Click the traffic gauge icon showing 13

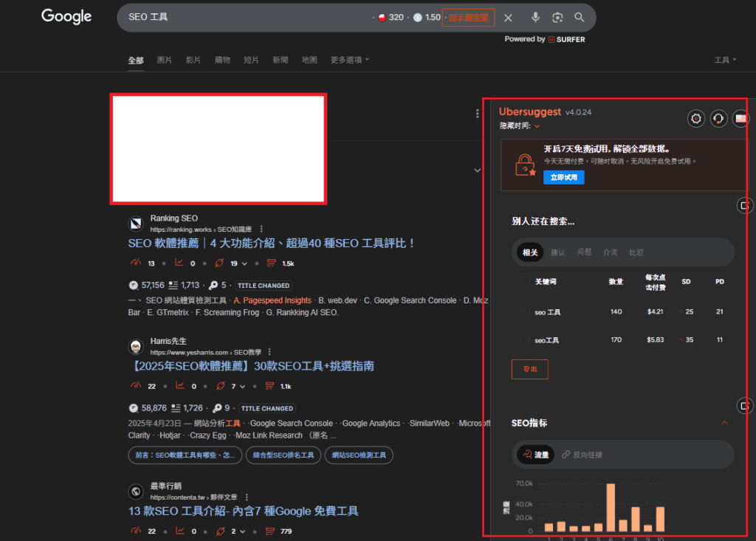[136, 263]
